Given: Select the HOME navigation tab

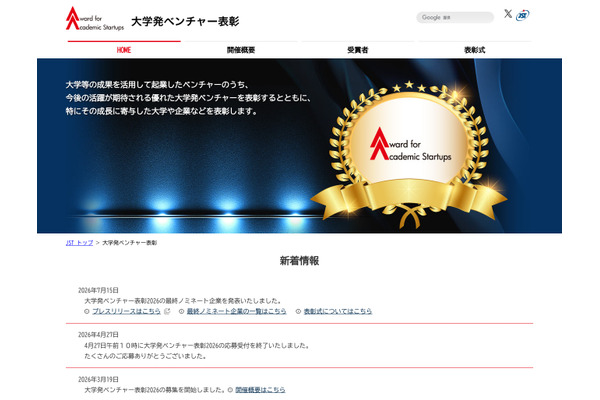Looking at the screenshot, I should 124,50.
